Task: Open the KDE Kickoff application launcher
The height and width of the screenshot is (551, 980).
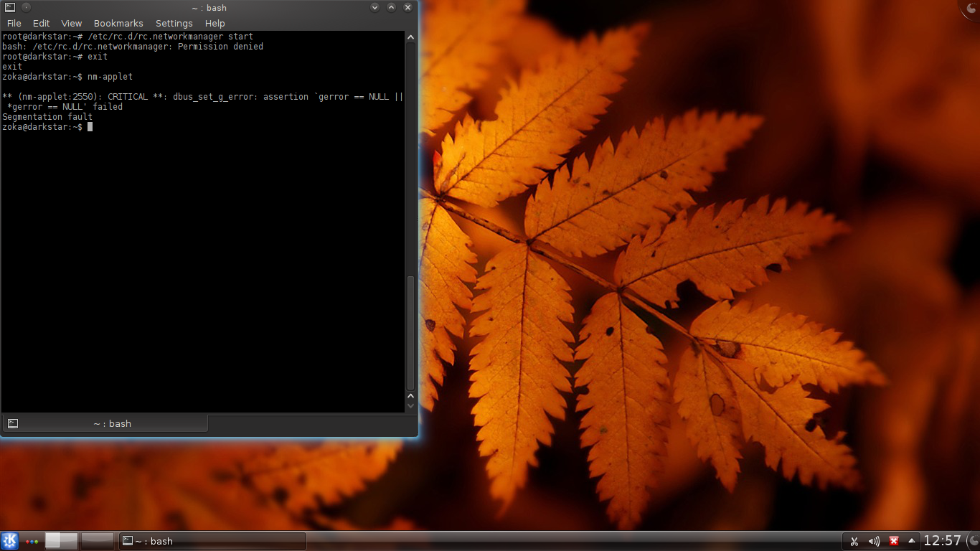Action: coord(9,541)
